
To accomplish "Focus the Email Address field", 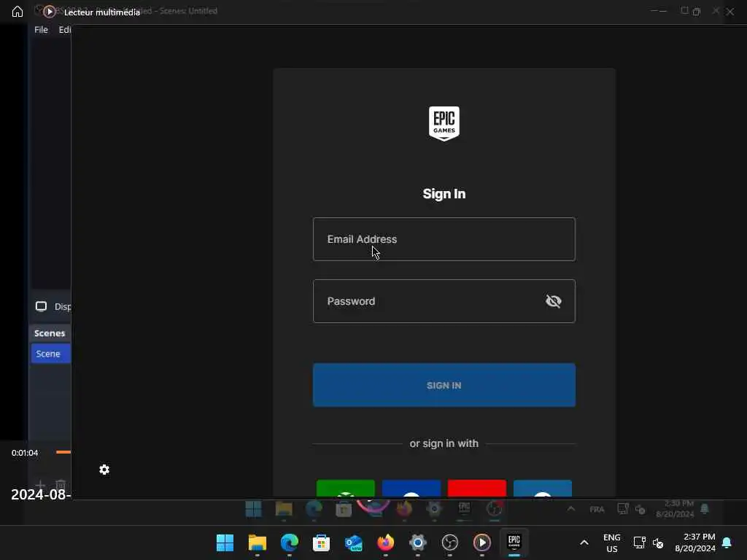I will 444,239.
